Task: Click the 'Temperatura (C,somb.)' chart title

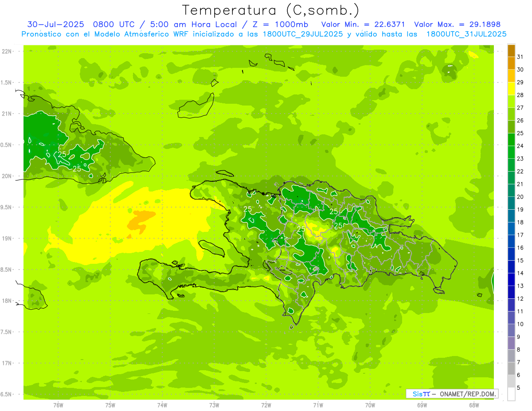Action: click(270, 10)
